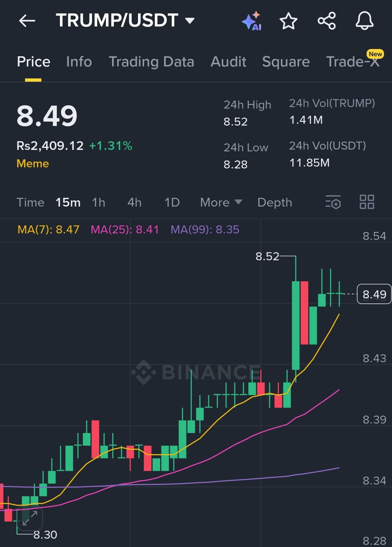Tap the 8.52 high label on chart

click(x=268, y=256)
